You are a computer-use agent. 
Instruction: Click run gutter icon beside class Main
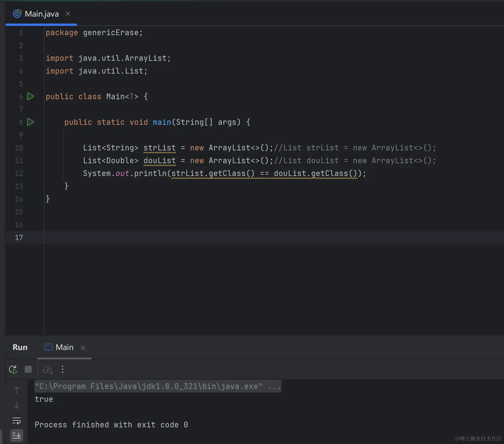pyautogui.click(x=31, y=96)
